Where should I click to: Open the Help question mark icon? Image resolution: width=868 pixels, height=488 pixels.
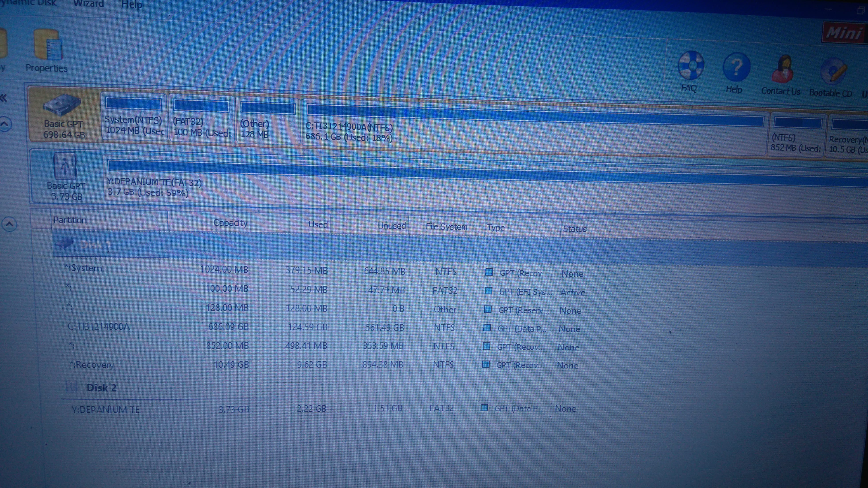pyautogui.click(x=737, y=67)
